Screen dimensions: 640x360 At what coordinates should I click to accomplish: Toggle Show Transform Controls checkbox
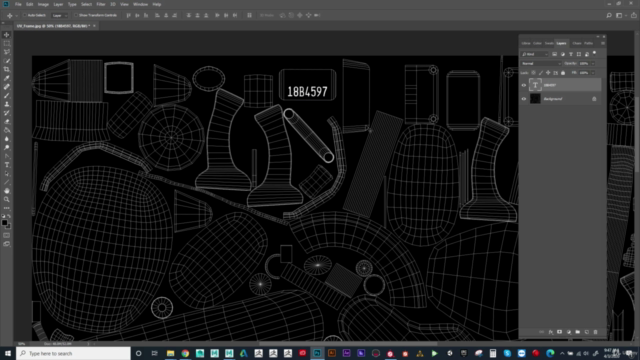(76, 16)
